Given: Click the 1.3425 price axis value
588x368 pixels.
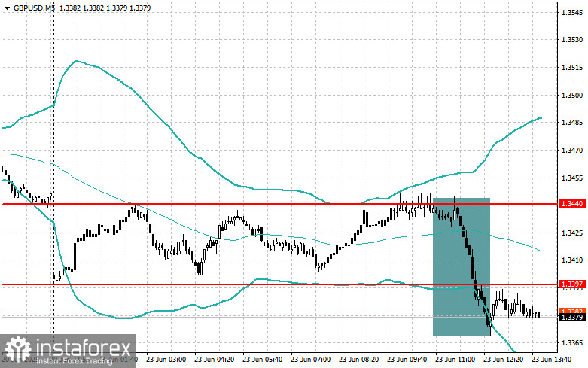Looking at the screenshot, I should click(x=572, y=233).
